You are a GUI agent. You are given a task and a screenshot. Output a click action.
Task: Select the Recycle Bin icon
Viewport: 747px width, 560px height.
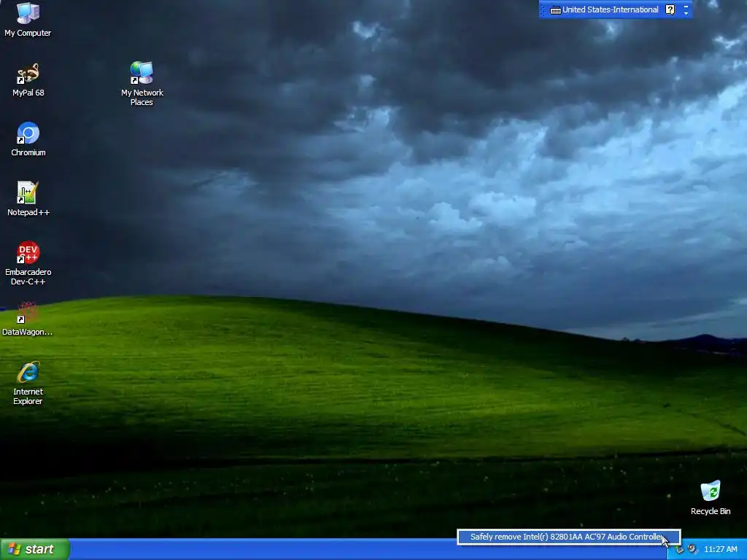[711, 498]
